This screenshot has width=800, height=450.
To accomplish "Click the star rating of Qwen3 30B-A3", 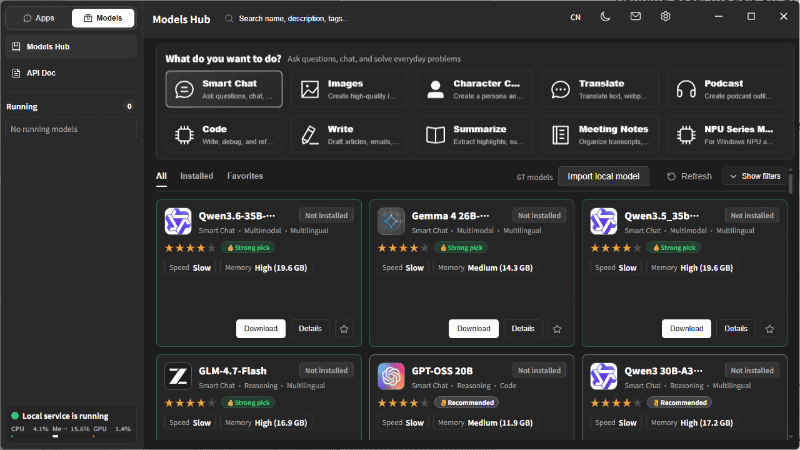I will point(616,403).
